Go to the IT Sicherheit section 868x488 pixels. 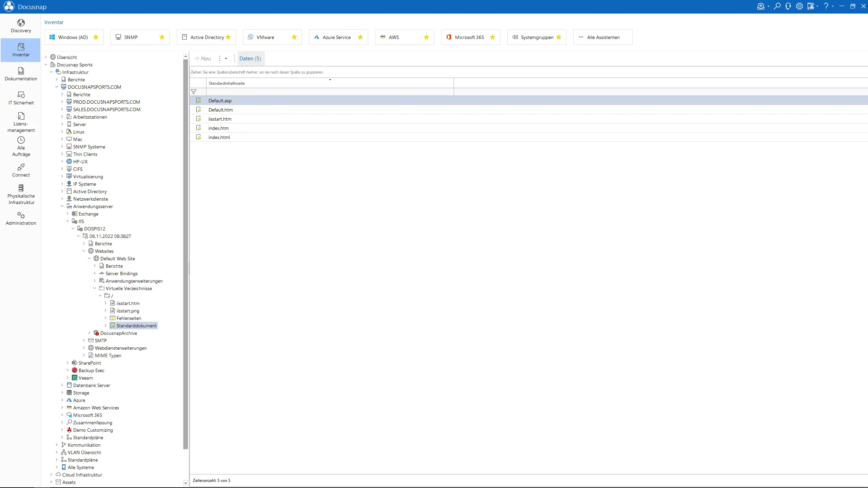[21, 98]
